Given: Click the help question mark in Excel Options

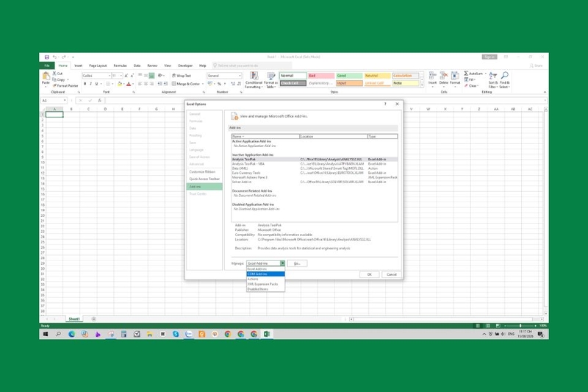Looking at the screenshot, I should 385,104.
